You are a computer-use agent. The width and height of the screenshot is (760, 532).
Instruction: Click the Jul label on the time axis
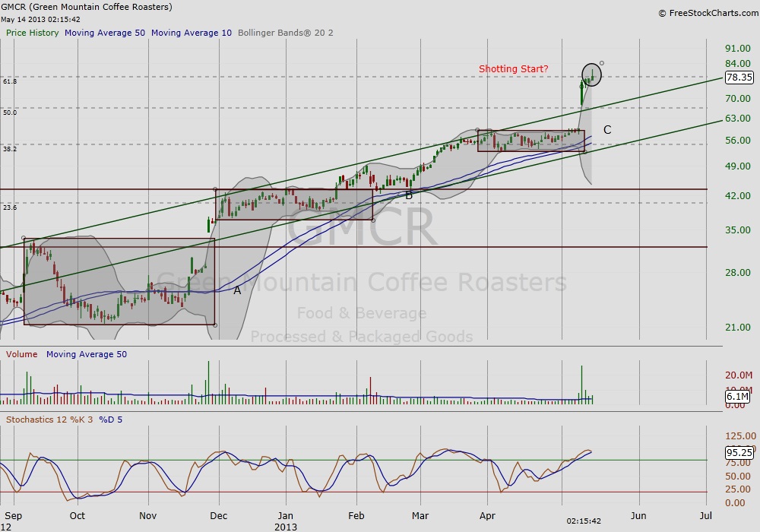tap(706, 515)
